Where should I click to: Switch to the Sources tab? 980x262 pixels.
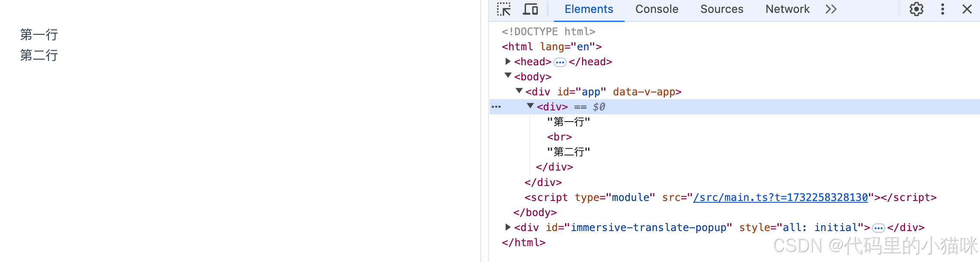click(x=722, y=9)
